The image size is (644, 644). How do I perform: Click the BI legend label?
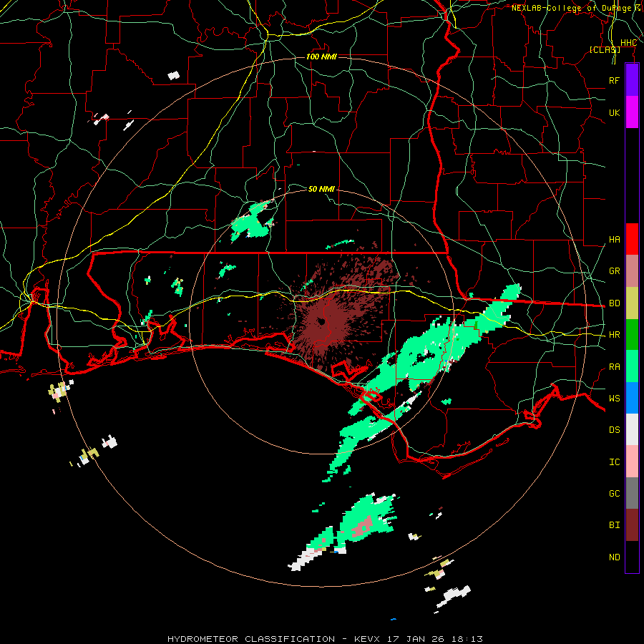tap(614, 525)
